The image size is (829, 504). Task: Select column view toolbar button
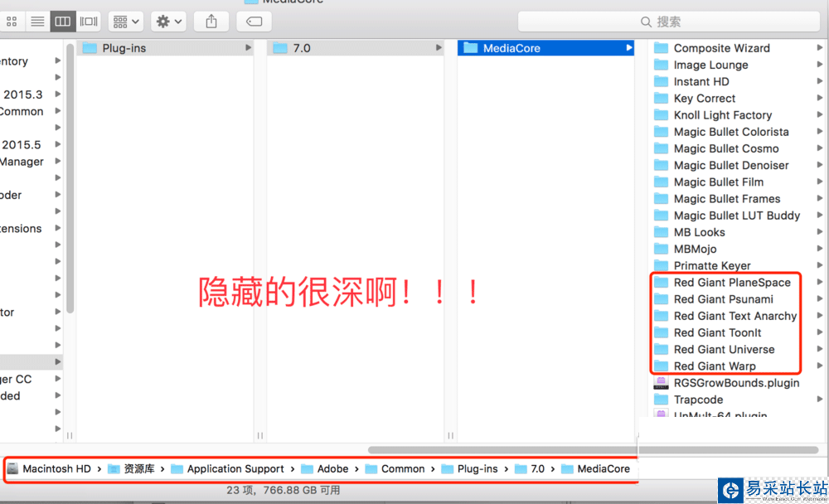pos(62,22)
